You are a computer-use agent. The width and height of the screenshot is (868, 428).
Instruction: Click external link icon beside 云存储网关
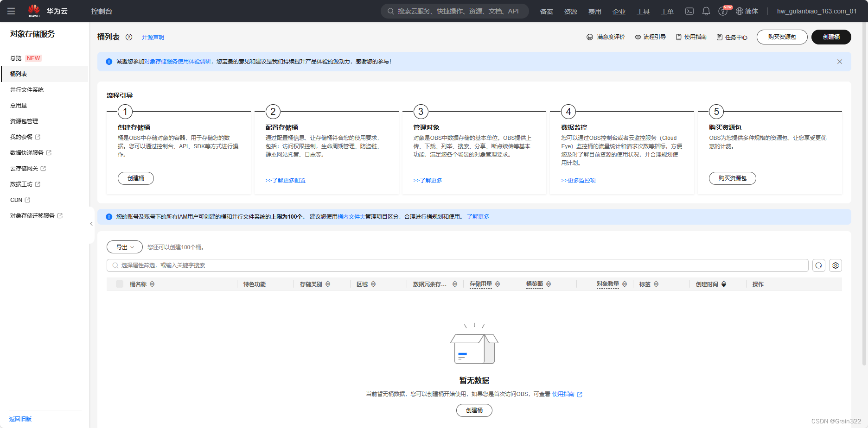43,169
